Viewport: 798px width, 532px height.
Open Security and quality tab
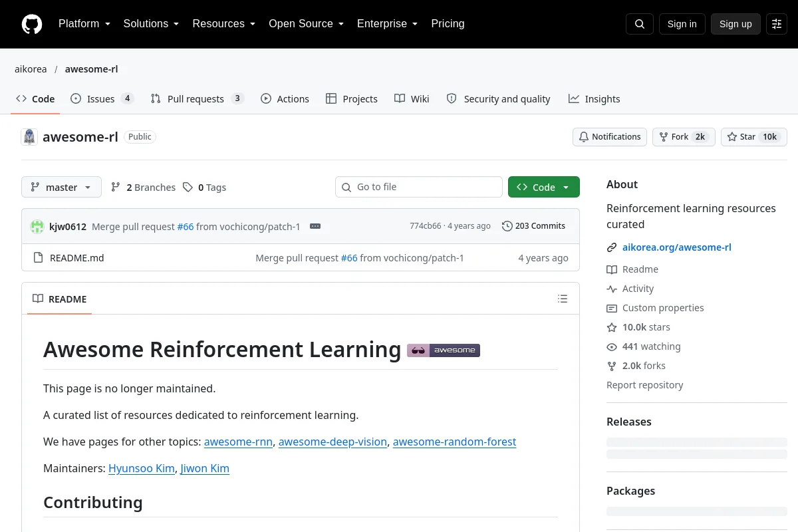498,99
